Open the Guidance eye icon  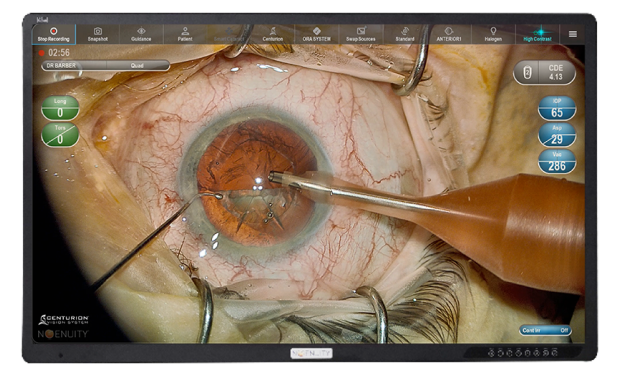click(x=141, y=34)
